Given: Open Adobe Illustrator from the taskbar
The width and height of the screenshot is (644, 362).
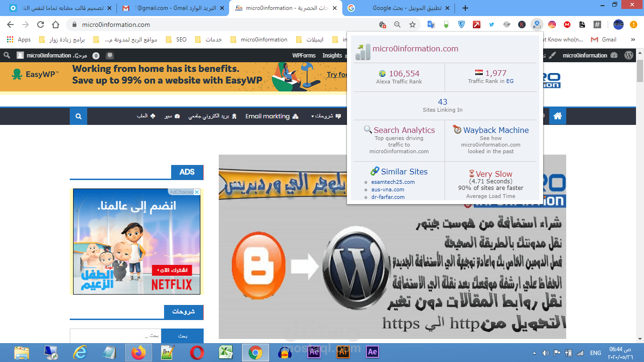Looking at the screenshot, I should click(343, 352).
